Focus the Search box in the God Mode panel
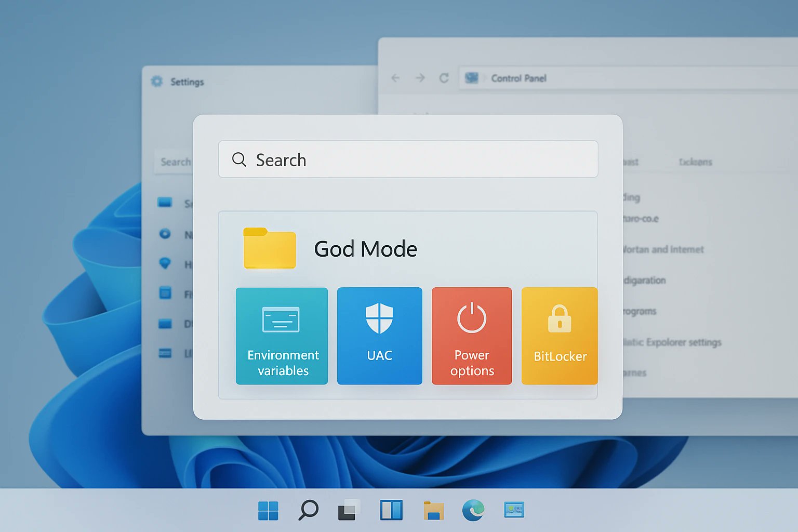Image resolution: width=798 pixels, height=532 pixels. coord(408,159)
